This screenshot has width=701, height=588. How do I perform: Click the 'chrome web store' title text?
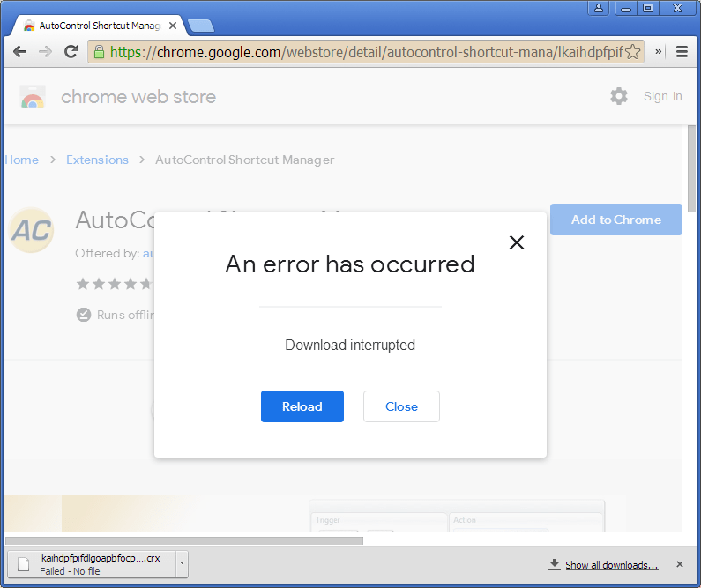coord(138,97)
